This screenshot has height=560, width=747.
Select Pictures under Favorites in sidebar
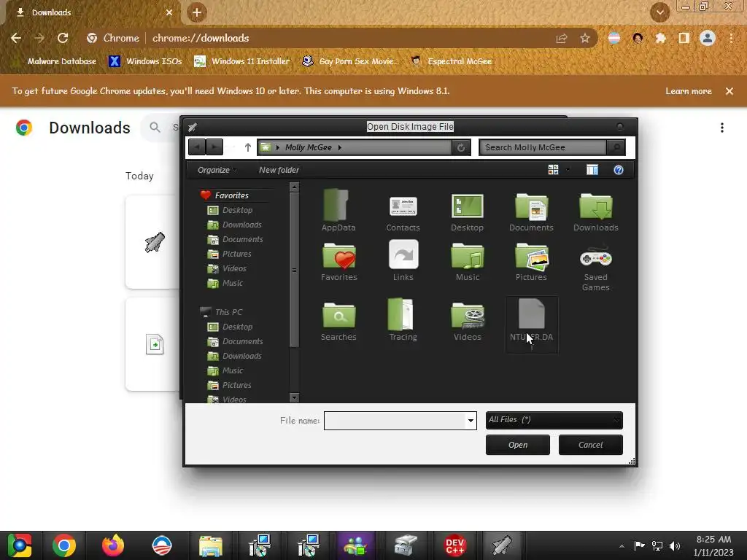point(236,254)
